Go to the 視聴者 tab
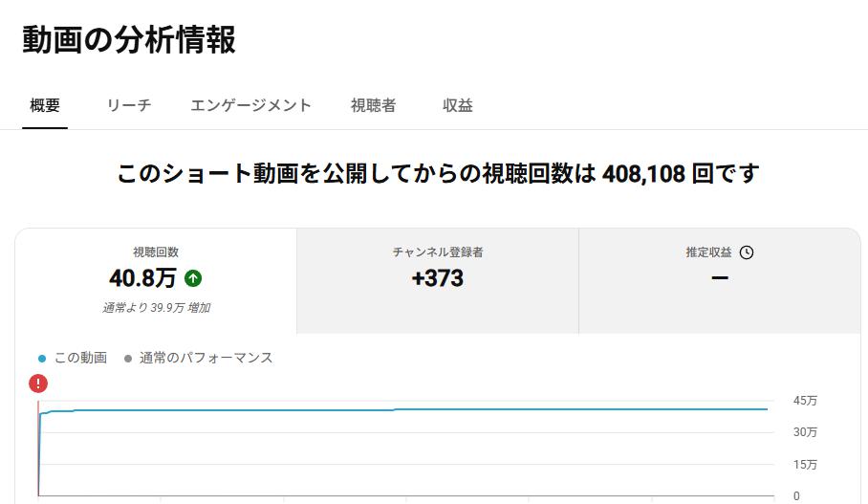The width and height of the screenshot is (868, 504). pyautogui.click(x=373, y=105)
